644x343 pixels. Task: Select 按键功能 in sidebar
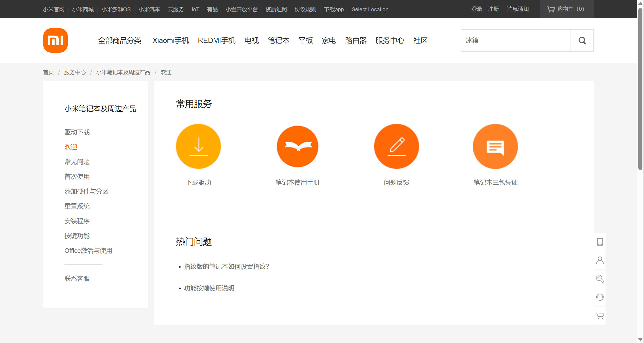click(77, 235)
